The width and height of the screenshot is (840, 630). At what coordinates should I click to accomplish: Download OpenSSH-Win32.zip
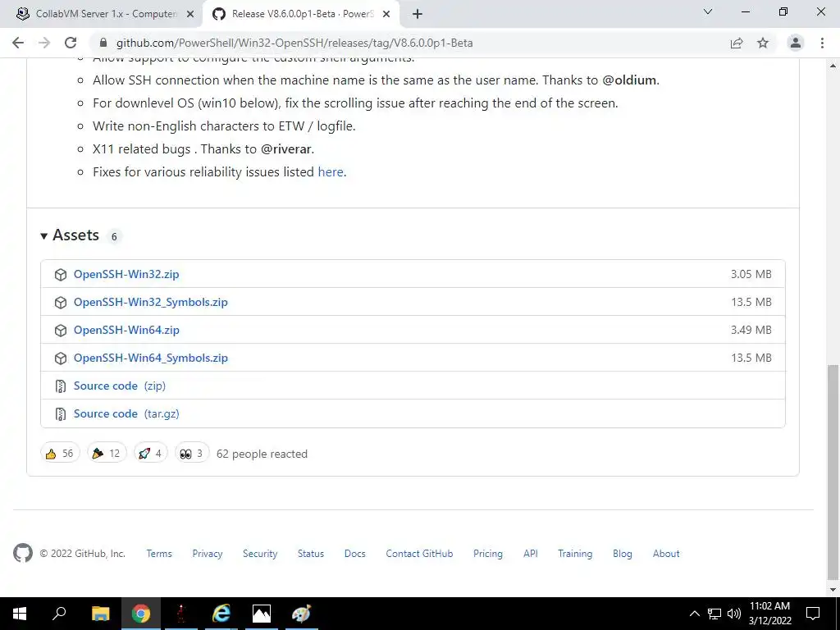point(126,274)
